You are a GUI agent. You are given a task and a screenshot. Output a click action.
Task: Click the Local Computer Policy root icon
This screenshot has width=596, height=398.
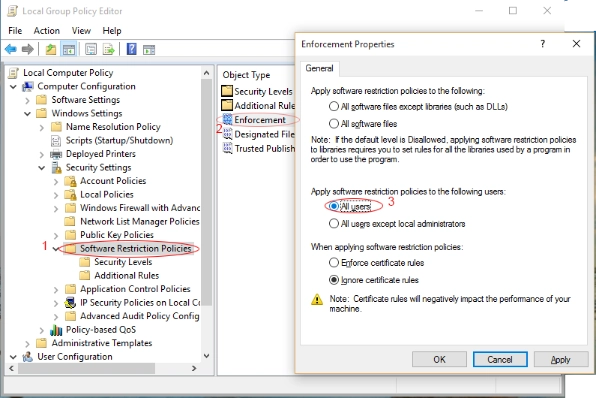(x=13, y=73)
